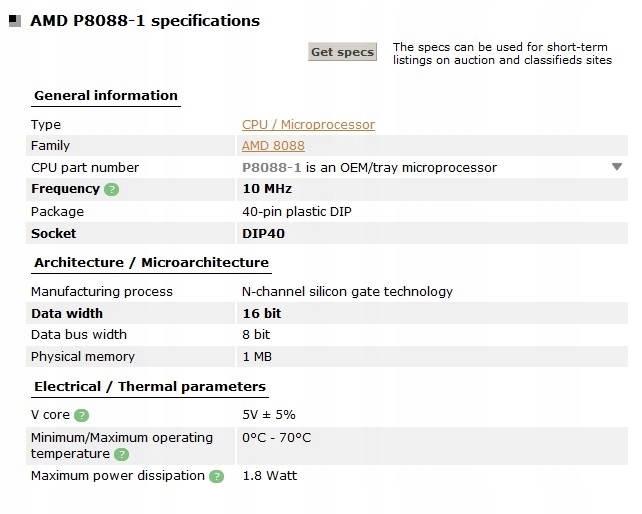The image size is (642, 514).
Task: Expand the CPU part number dropdown arrow
Action: click(x=617, y=167)
